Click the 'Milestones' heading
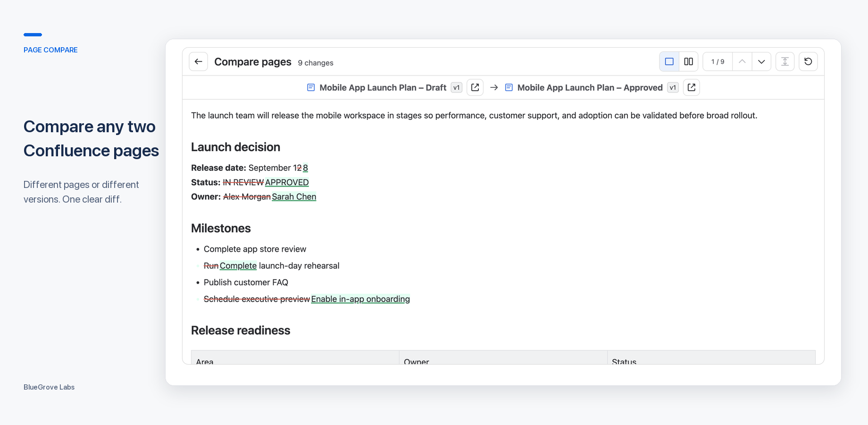This screenshot has width=868, height=425. pos(221,229)
